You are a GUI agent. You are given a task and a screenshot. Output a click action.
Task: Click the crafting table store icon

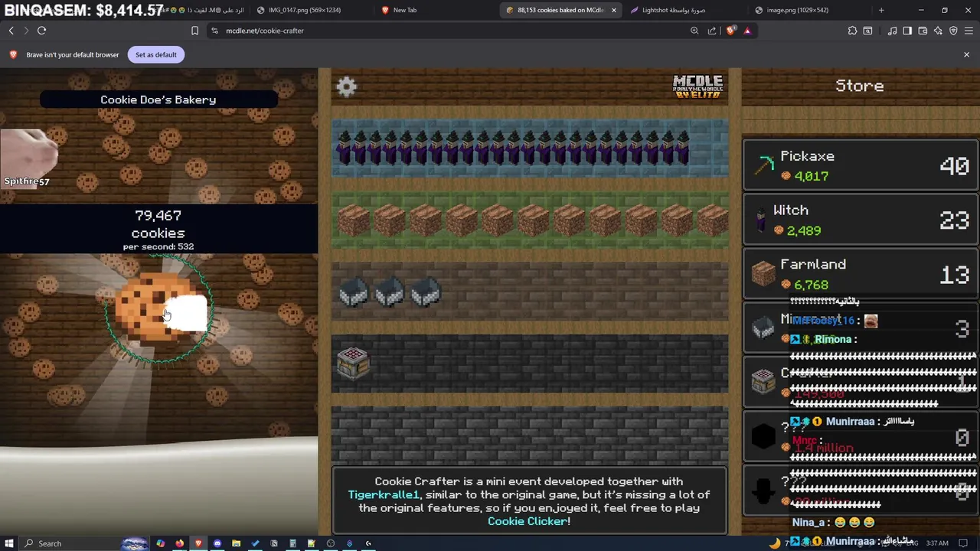763,382
